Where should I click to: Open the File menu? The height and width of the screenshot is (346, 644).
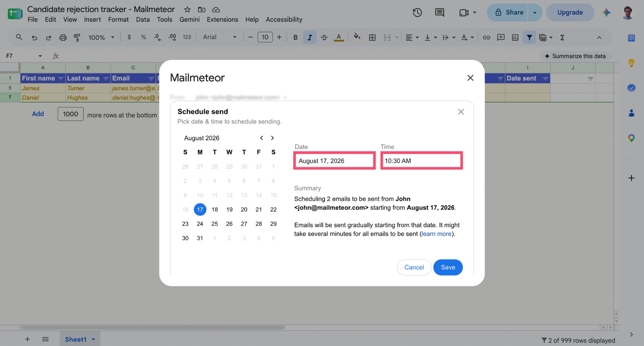click(x=33, y=20)
